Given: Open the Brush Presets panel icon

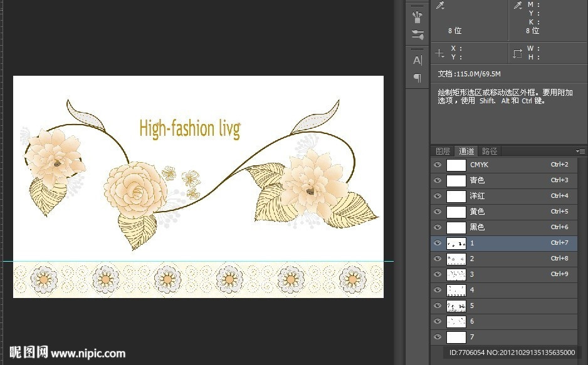Looking at the screenshot, I should pyautogui.click(x=417, y=17).
